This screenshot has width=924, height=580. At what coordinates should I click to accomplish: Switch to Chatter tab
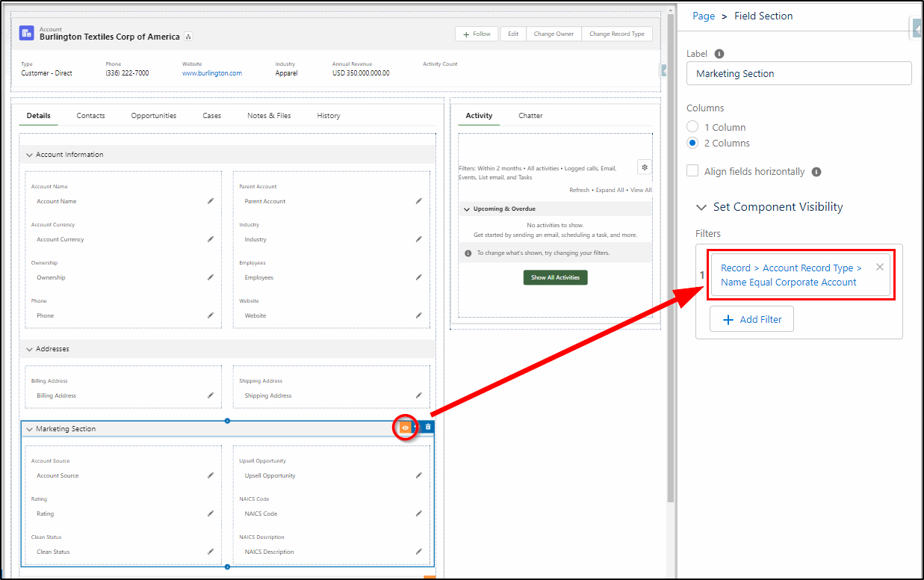[x=530, y=116]
